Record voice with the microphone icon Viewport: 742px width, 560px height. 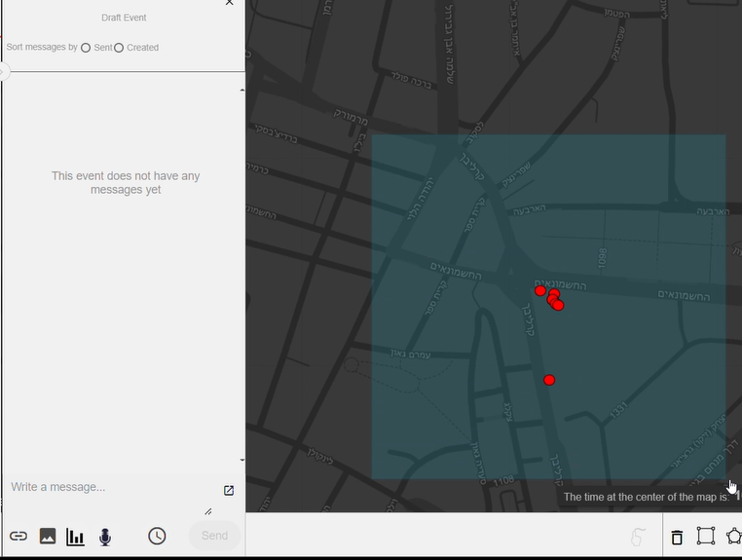tap(105, 537)
